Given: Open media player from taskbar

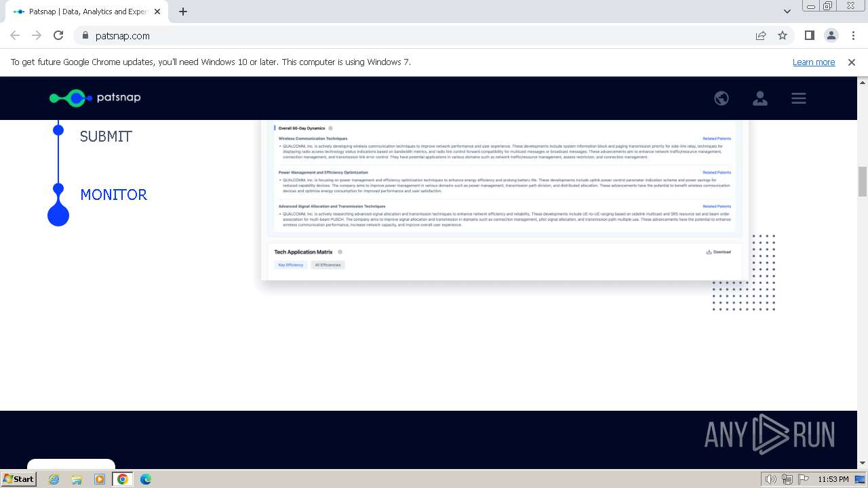Looking at the screenshot, I should pos(100,479).
